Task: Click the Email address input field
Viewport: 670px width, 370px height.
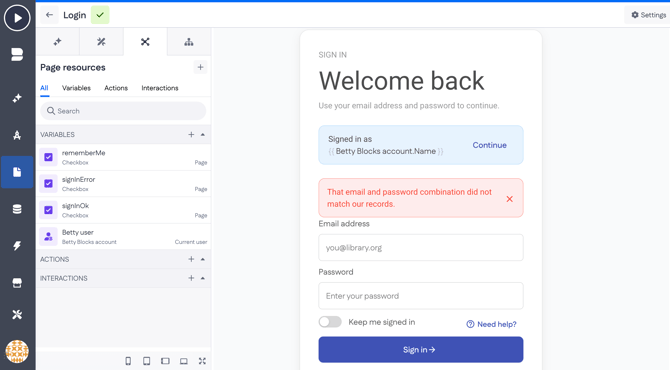Action: pos(421,247)
